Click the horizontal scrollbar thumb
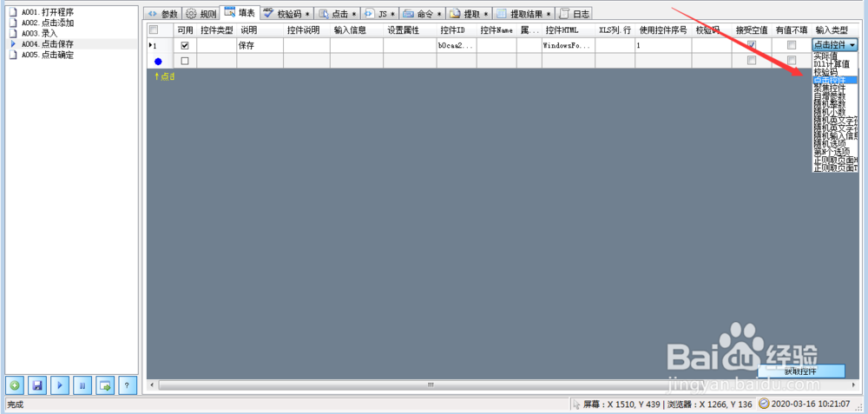This screenshot has width=868, height=414. pos(431,384)
